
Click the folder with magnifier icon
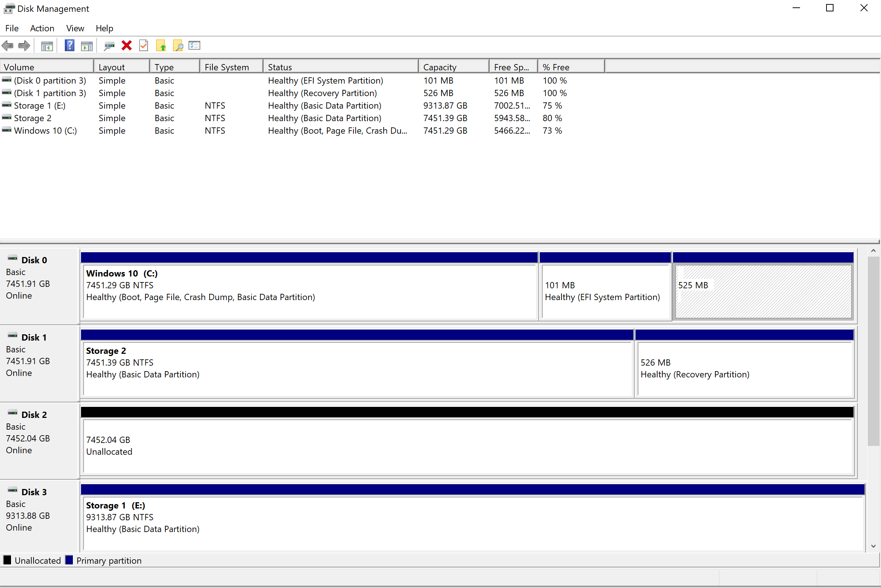(178, 46)
